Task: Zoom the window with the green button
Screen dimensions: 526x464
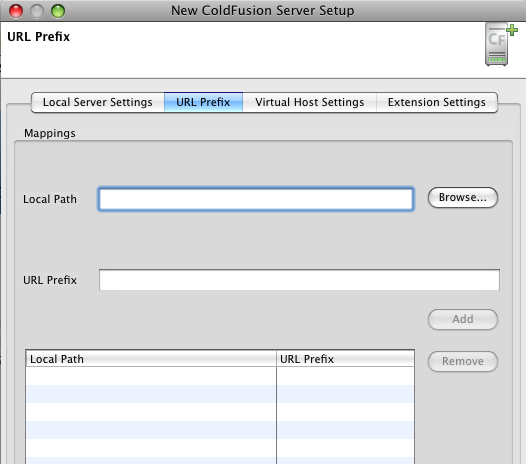Action: pyautogui.click(x=58, y=11)
